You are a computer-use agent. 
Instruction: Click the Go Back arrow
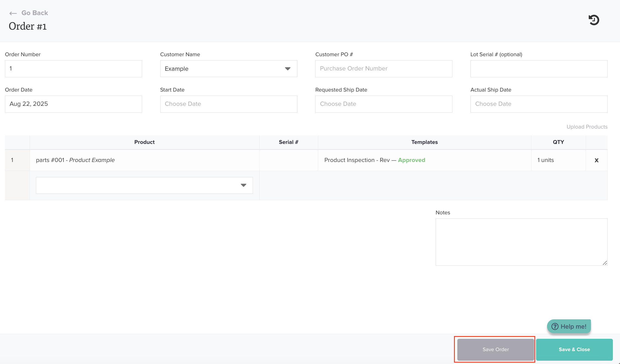click(x=13, y=13)
